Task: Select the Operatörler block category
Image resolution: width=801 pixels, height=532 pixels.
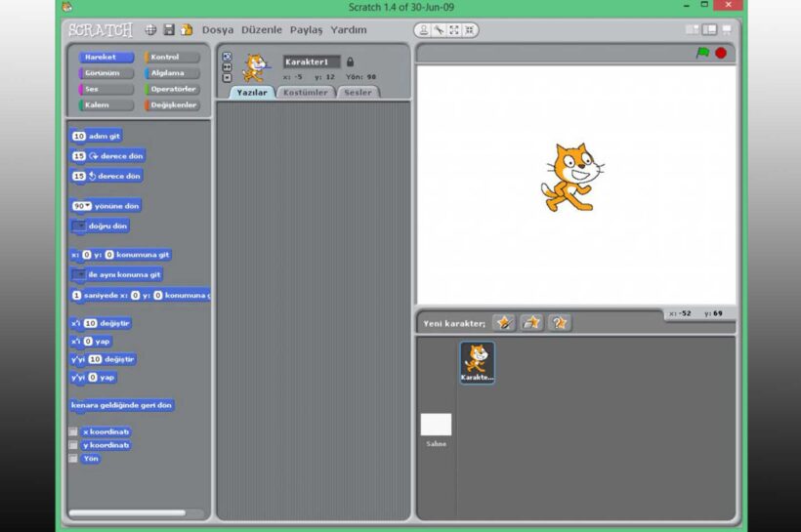Action: tap(172, 89)
